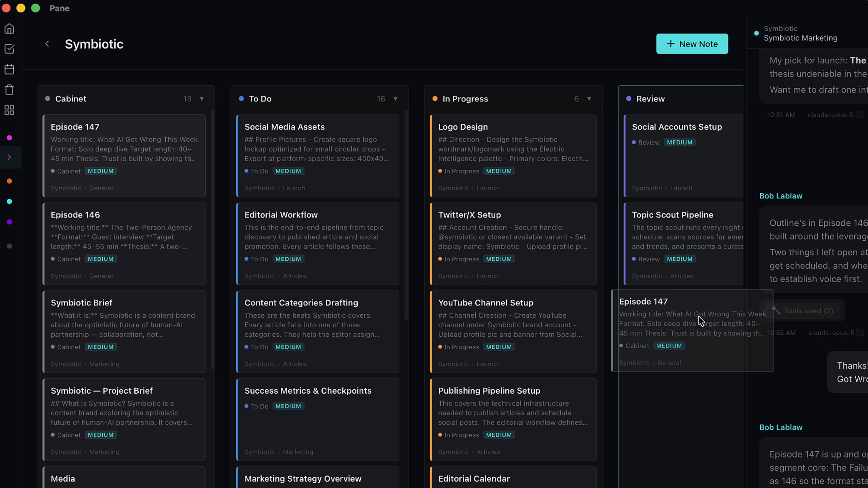Image resolution: width=868 pixels, height=488 pixels.
Task: Open the Logo Design card
Action: pyautogui.click(x=513, y=156)
